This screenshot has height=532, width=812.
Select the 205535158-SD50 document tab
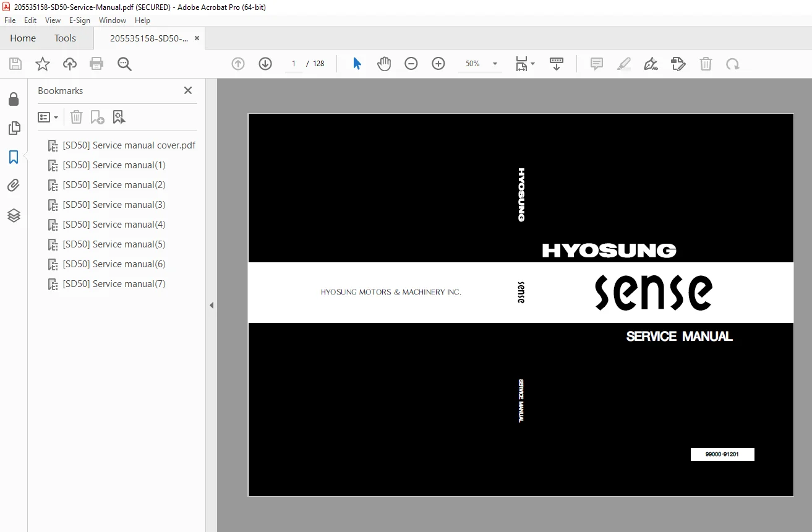(x=149, y=38)
